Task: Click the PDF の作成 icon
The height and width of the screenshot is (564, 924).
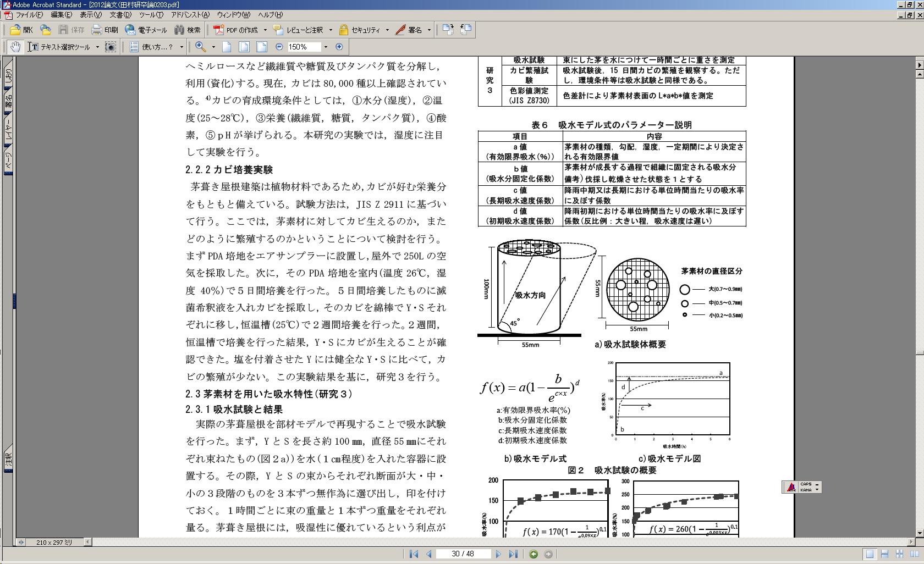Action: (x=218, y=30)
